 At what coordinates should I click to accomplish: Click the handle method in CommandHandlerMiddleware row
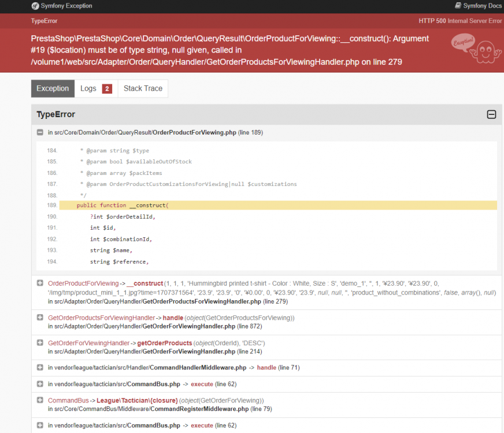click(266, 368)
